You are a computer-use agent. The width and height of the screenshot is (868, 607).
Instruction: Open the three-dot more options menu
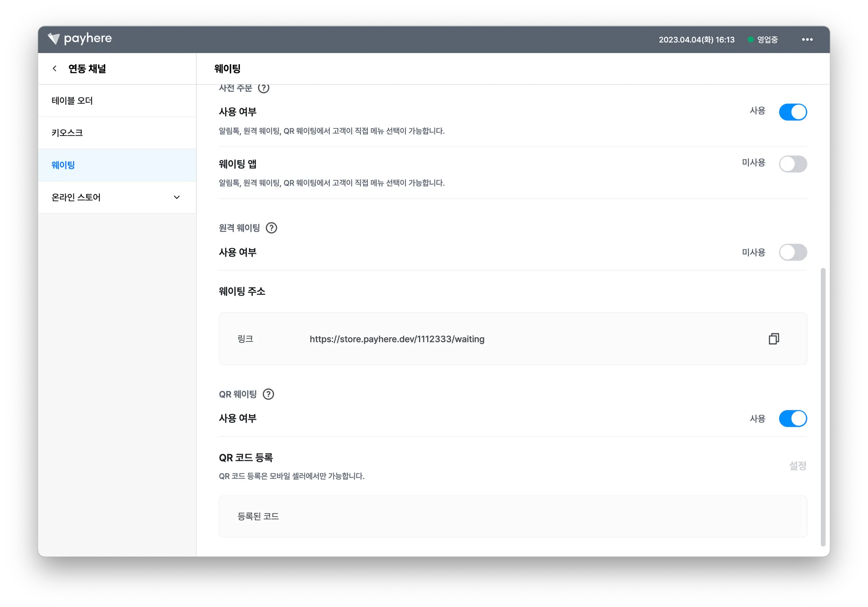tap(807, 39)
